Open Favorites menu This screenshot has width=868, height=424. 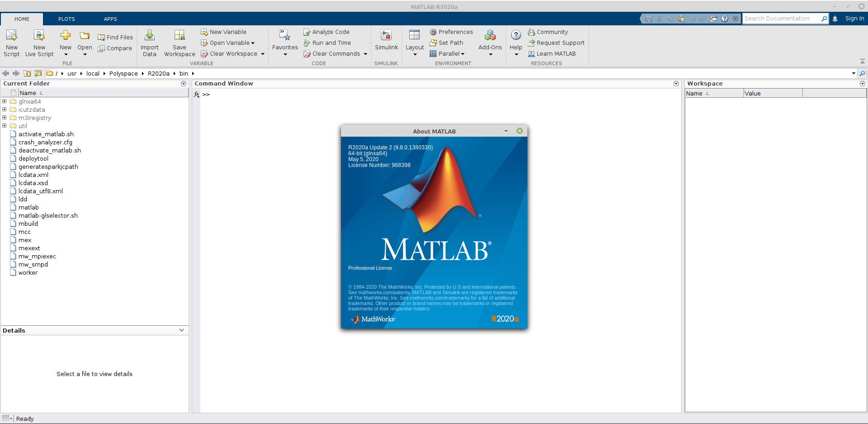point(285,43)
